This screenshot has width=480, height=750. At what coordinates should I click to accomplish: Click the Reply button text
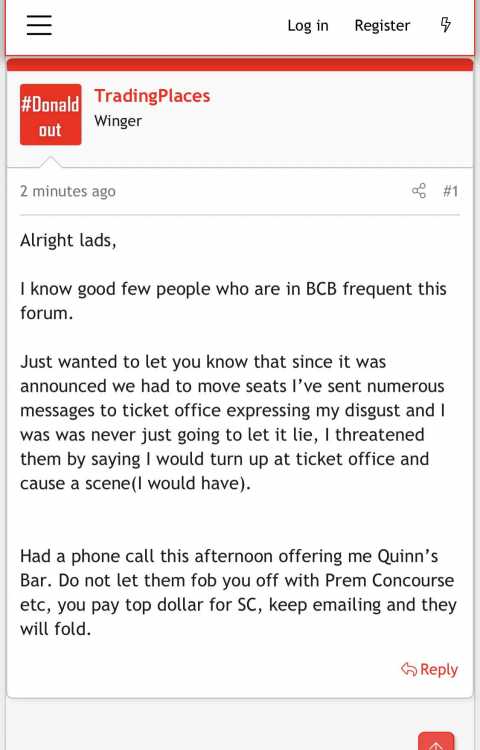[438, 670]
